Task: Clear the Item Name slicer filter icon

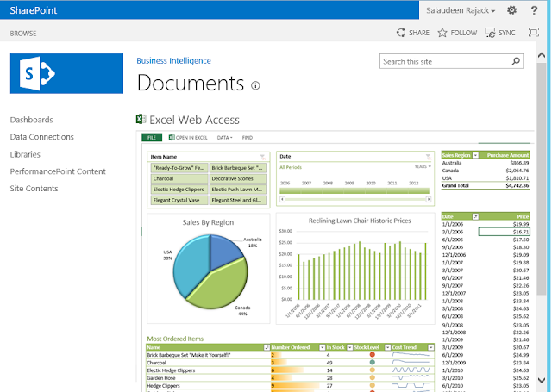Action: (x=262, y=157)
